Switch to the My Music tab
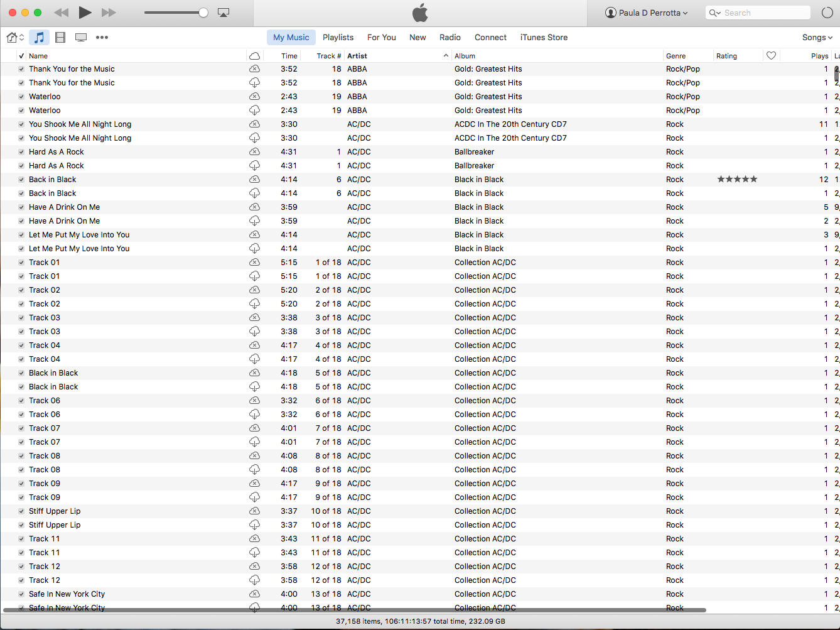 point(291,38)
